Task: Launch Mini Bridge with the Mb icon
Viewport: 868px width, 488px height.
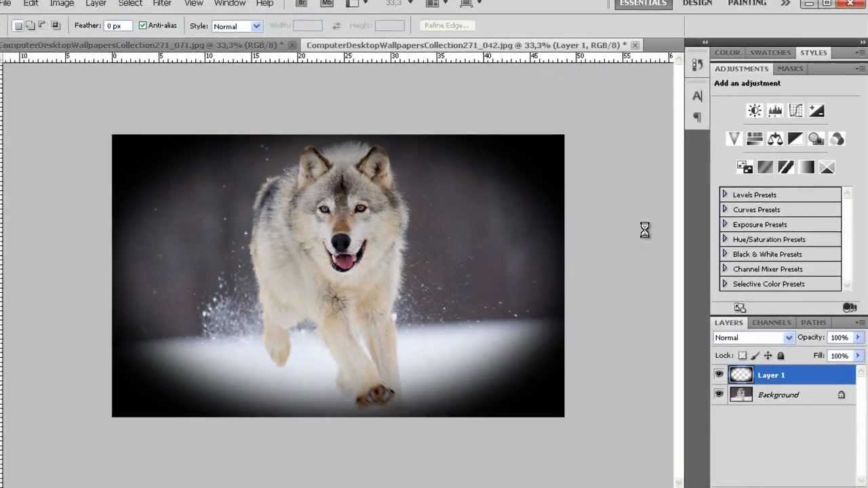Action: click(327, 3)
